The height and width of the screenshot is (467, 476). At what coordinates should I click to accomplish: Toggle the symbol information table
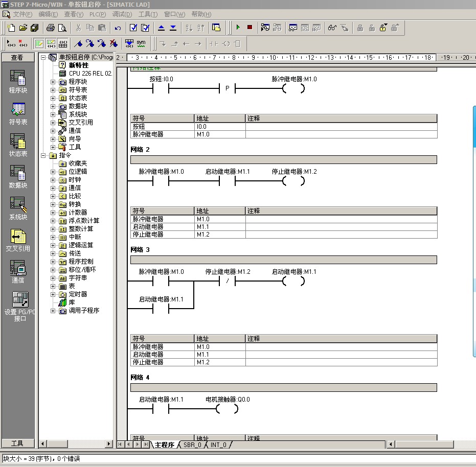[x=62, y=44]
